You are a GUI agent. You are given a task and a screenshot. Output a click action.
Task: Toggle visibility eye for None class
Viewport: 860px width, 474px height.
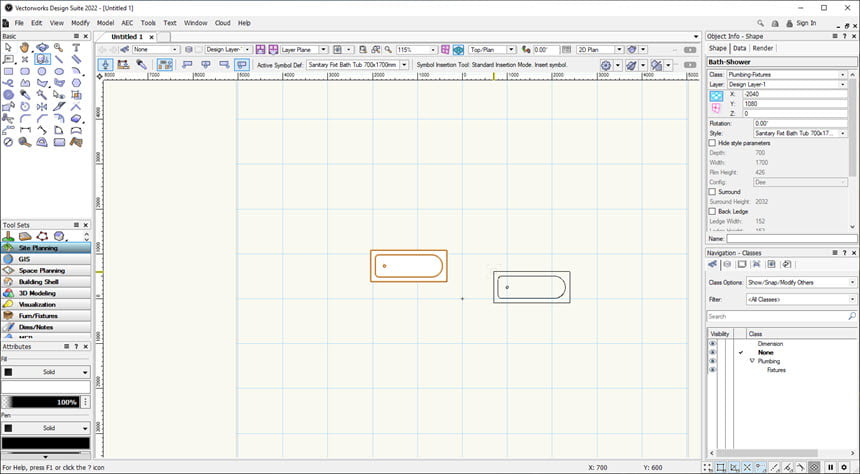(x=712, y=353)
